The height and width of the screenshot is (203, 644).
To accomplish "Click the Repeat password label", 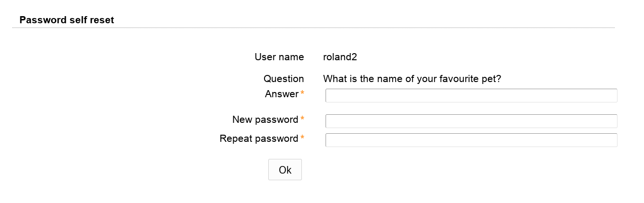I will 259,138.
